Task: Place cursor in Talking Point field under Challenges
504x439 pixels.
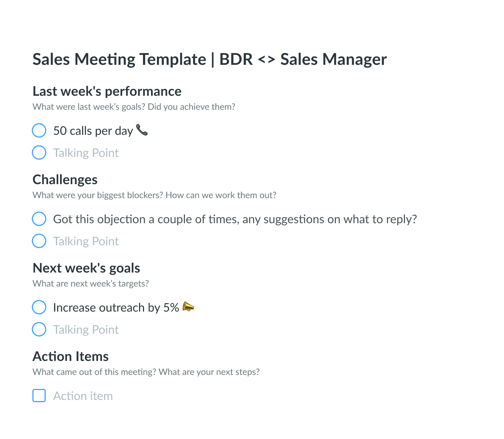Action: [x=86, y=241]
